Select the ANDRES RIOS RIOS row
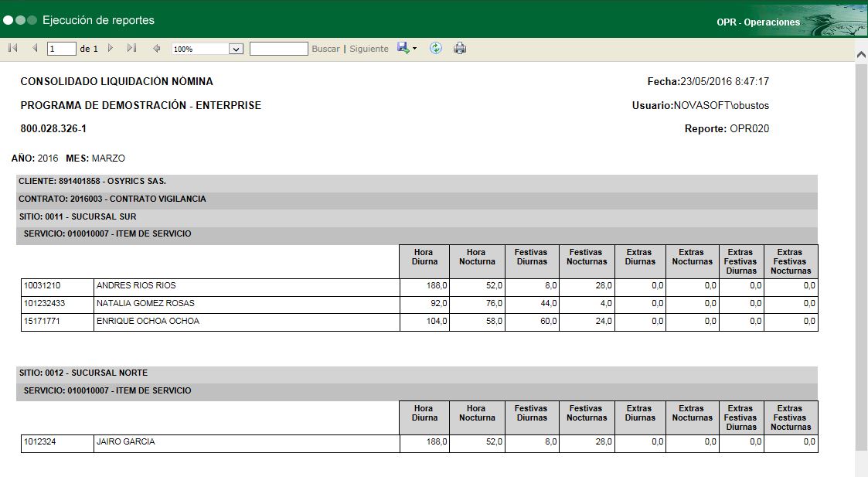Image resolution: width=868 pixels, height=477 pixels. (x=136, y=286)
